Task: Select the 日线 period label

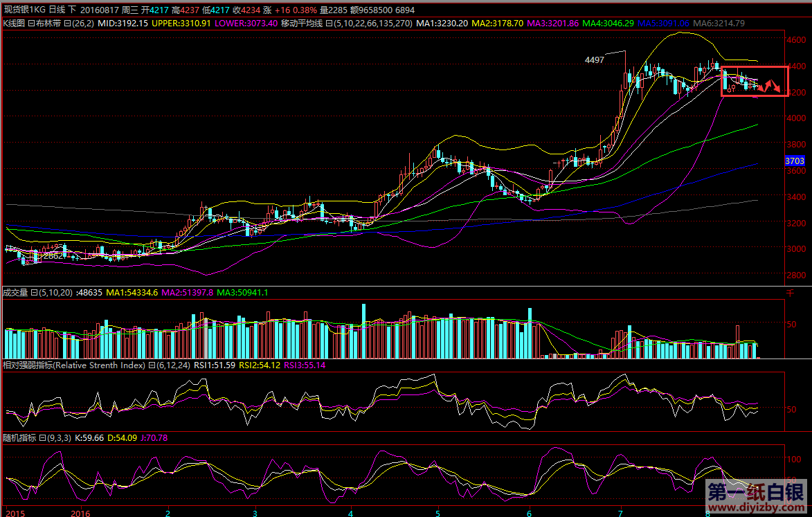Action: coord(57,10)
